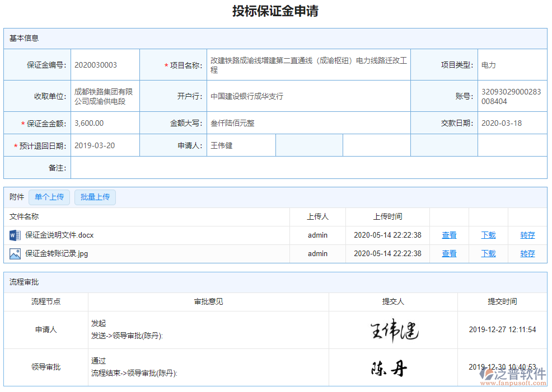Click the 批量上传 batch upload button
Screen dimensions: 552x392
coord(95,197)
